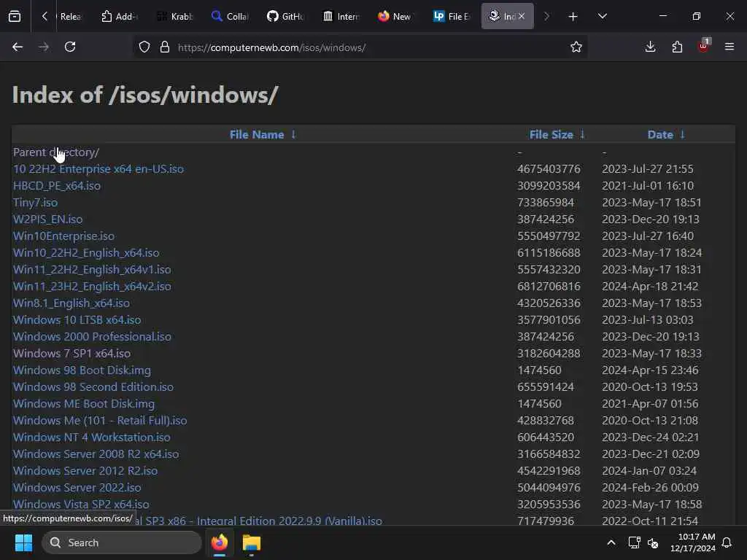Click sort arrow beside File Size
This screenshot has height=560, width=747.
pos(582,135)
